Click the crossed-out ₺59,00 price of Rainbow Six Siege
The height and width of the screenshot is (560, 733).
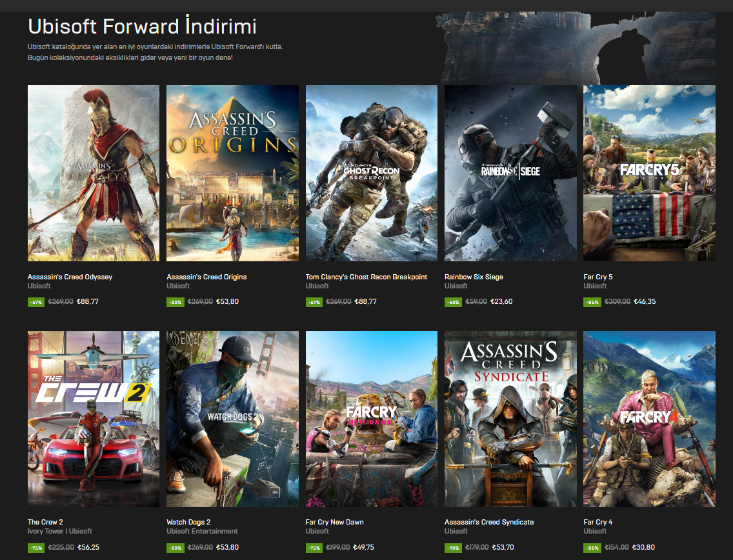click(476, 301)
